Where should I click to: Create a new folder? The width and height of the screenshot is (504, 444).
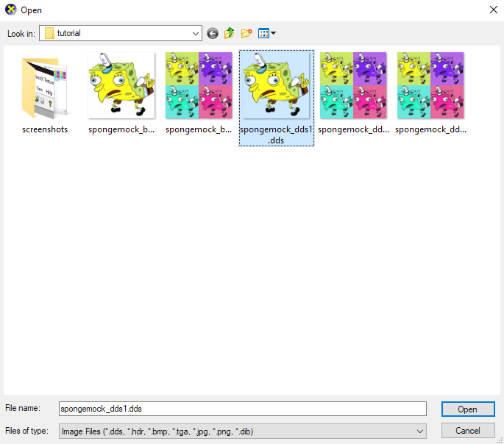(246, 33)
